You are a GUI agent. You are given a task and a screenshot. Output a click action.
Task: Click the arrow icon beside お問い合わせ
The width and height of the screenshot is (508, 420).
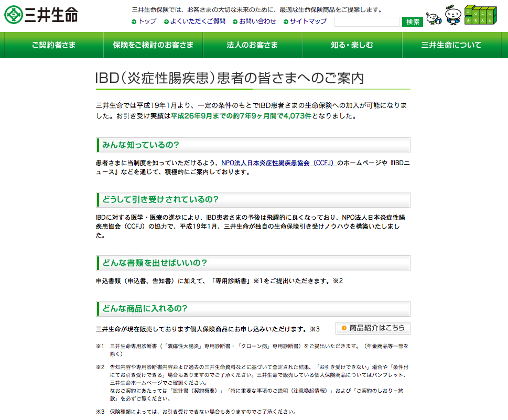pyautogui.click(x=235, y=21)
